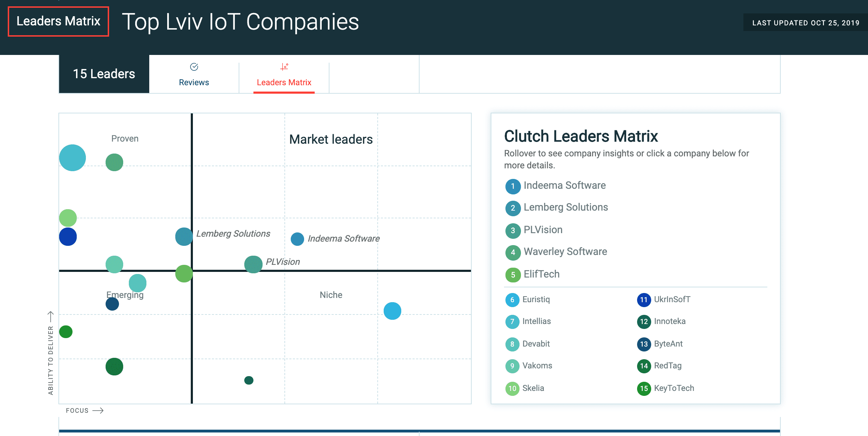Click the number 1 badge beside Indeema Software
868x436 pixels.
tap(513, 186)
